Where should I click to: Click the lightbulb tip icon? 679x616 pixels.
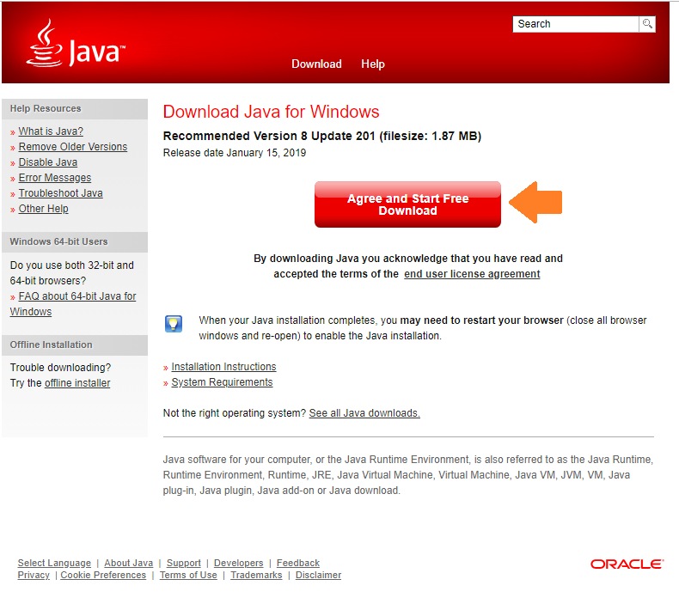pyautogui.click(x=174, y=324)
